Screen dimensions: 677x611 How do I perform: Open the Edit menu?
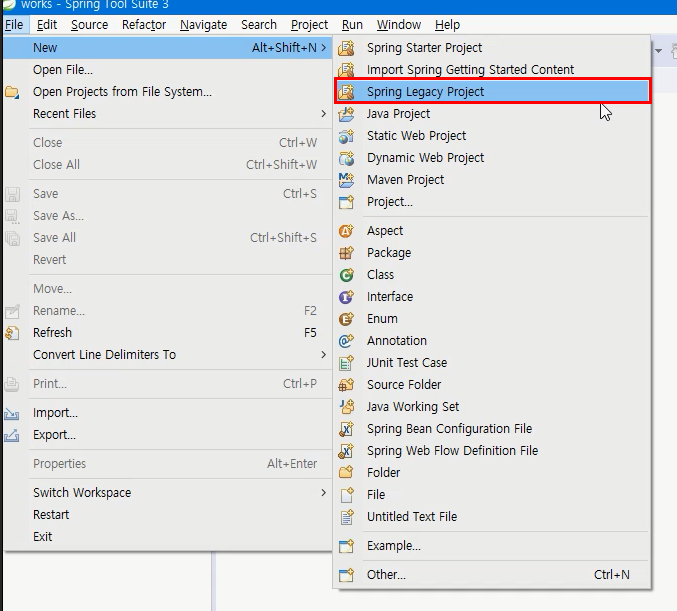coord(47,25)
